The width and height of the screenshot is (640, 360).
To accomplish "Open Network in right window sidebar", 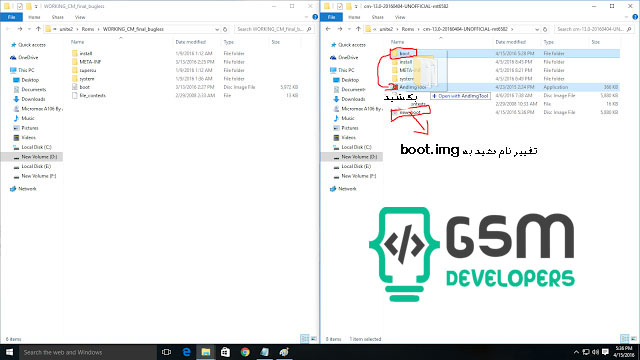I will click(x=343, y=189).
